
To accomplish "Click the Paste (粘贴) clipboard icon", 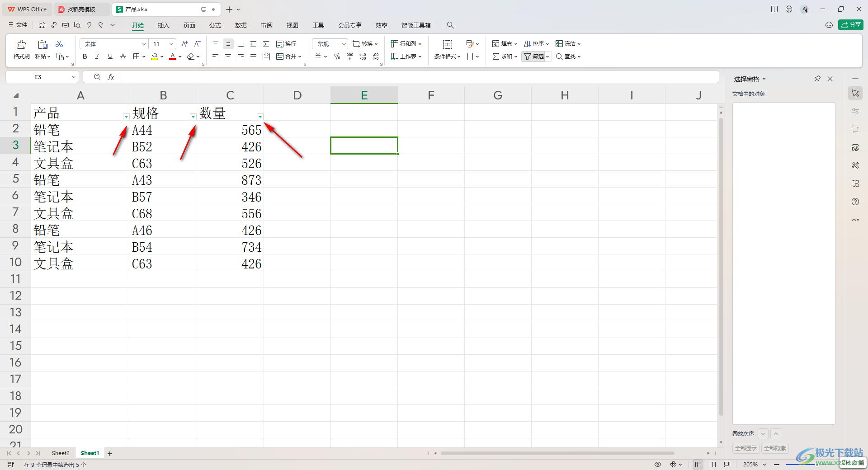I will click(x=42, y=44).
